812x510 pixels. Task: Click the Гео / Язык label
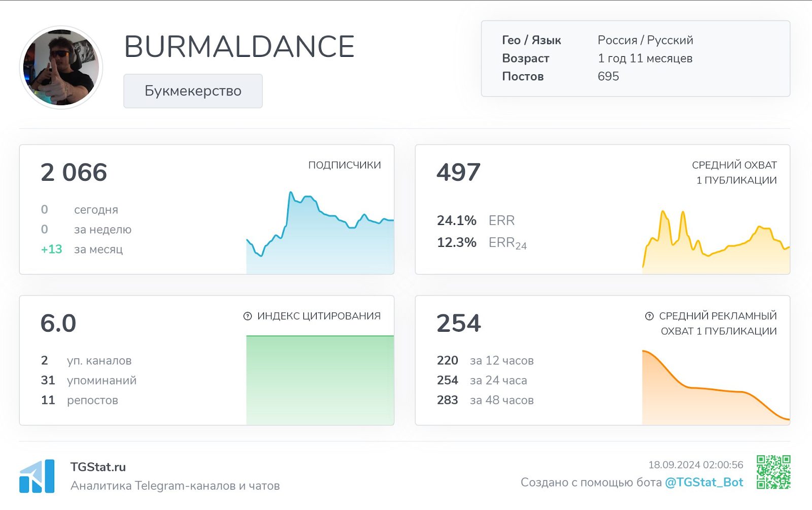pos(531,40)
